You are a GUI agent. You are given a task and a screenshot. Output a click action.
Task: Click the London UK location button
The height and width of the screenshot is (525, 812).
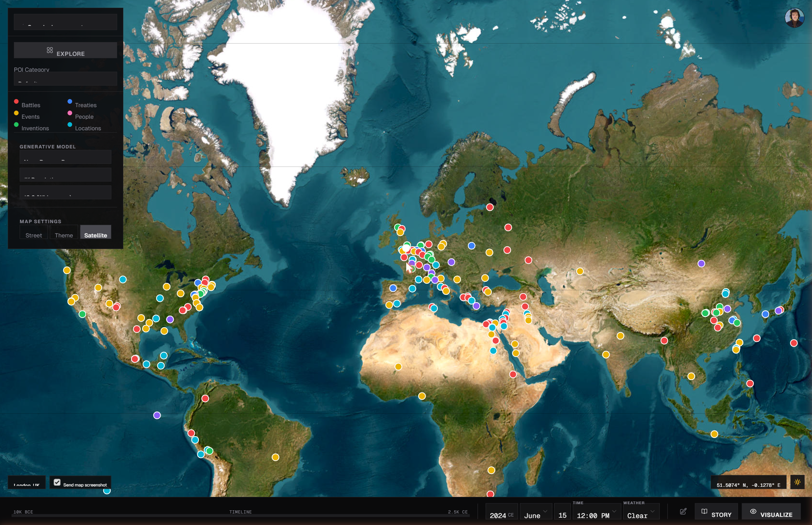27,482
